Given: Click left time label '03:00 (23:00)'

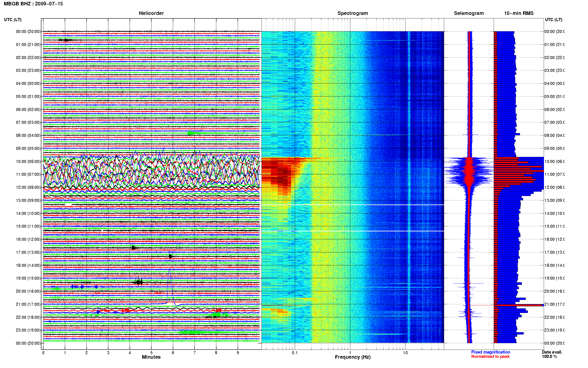Looking at the screenshot, I should (x=28, y=70).
